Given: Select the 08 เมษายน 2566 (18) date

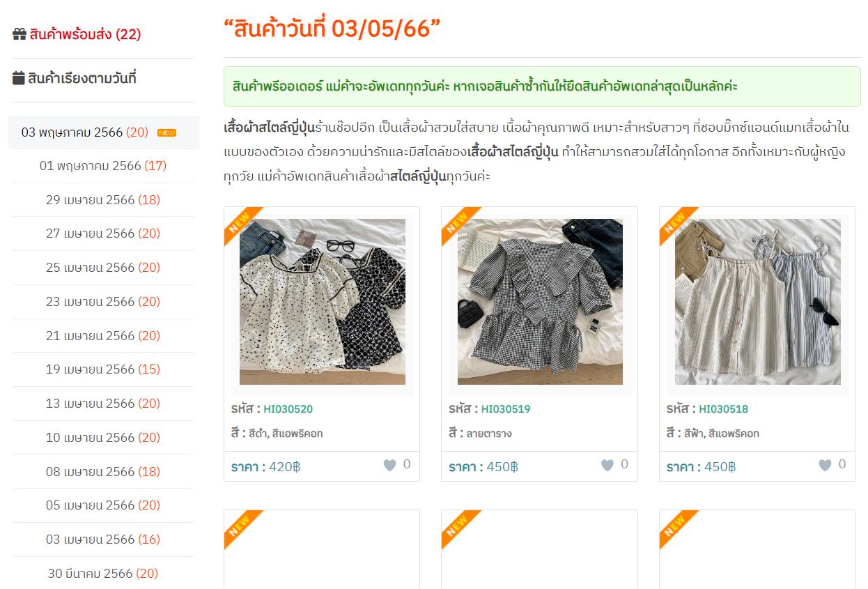Looking at the screenshot, I should pos(103,472).
